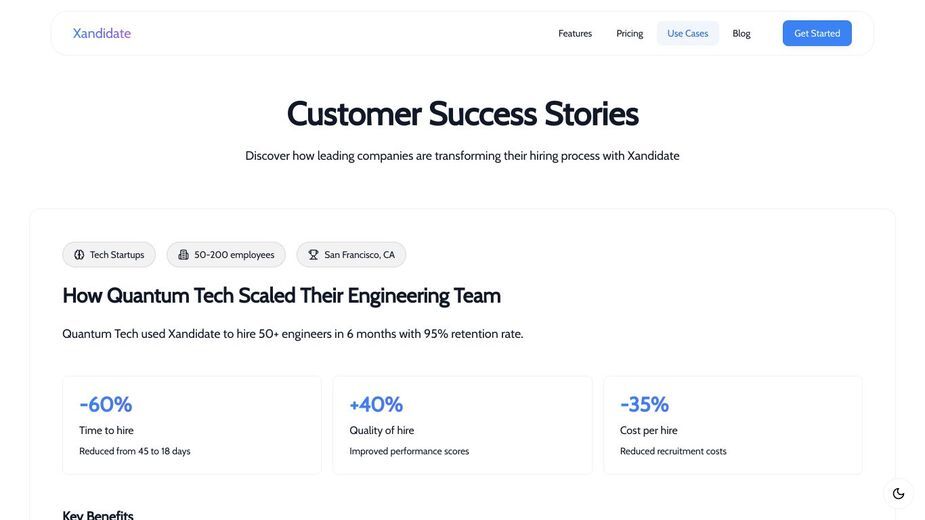
Task: Click the brain icon in the Tech Startups tag
Action: click(x=79, y=254)
